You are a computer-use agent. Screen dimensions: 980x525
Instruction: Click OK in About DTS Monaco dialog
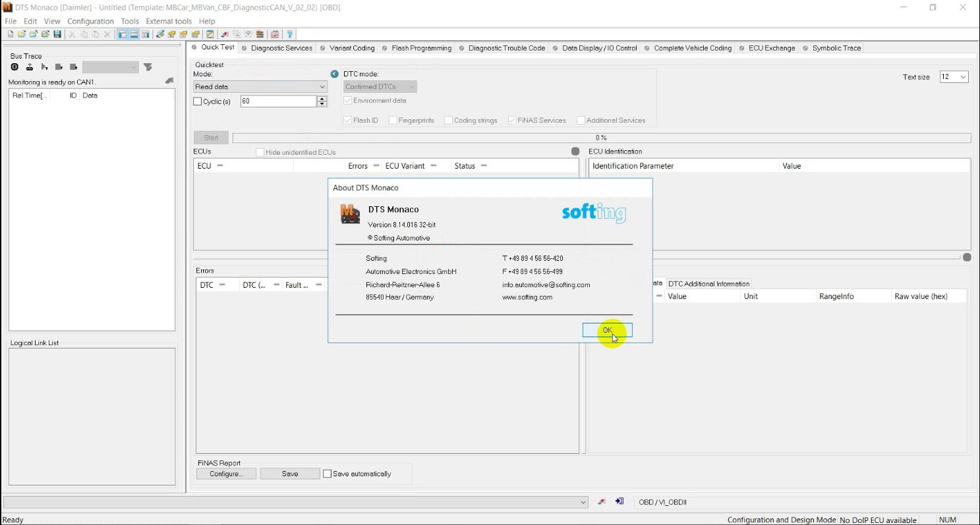click(607, 330)
